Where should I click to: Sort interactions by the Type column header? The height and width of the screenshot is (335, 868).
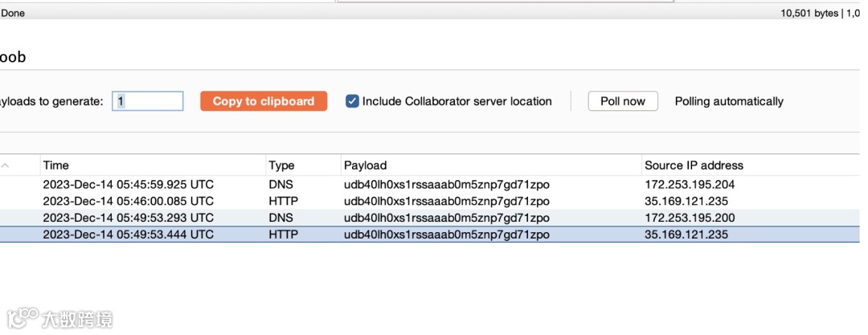[x=281, y=165]
